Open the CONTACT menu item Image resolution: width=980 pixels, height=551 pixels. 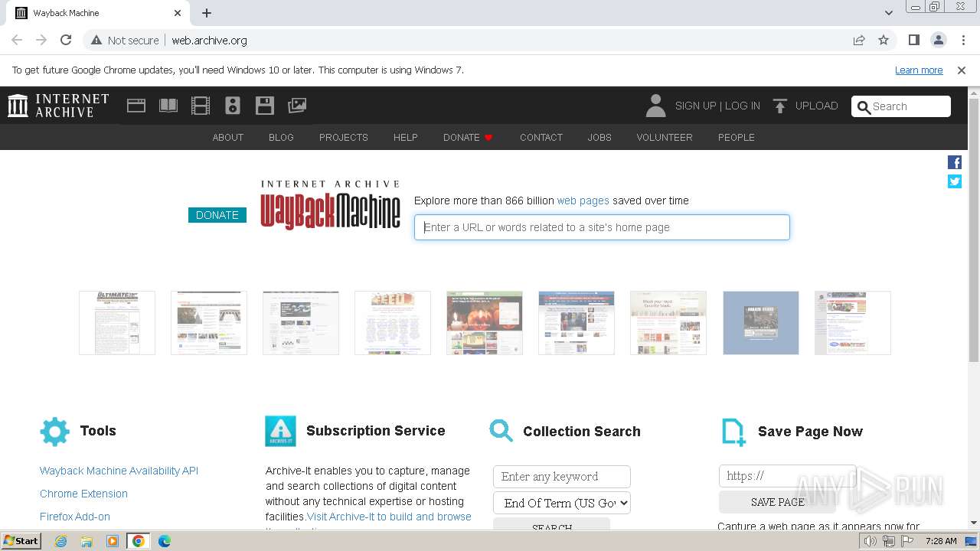click(x=541, y=138)
